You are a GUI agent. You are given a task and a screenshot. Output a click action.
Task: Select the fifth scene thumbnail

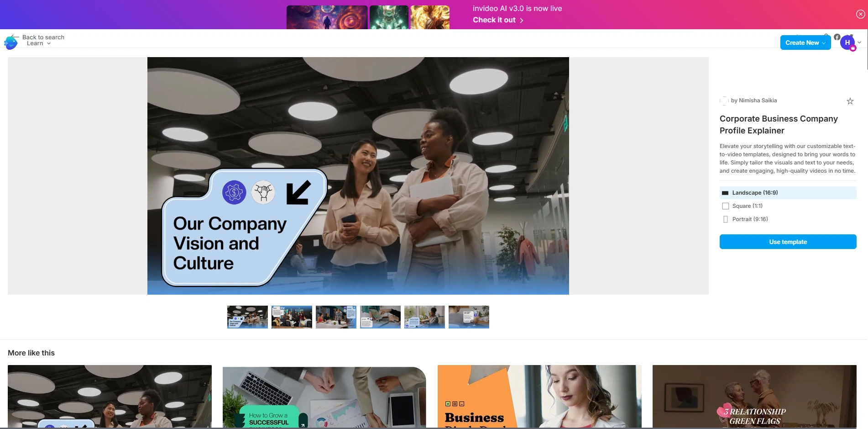[424, 317]
